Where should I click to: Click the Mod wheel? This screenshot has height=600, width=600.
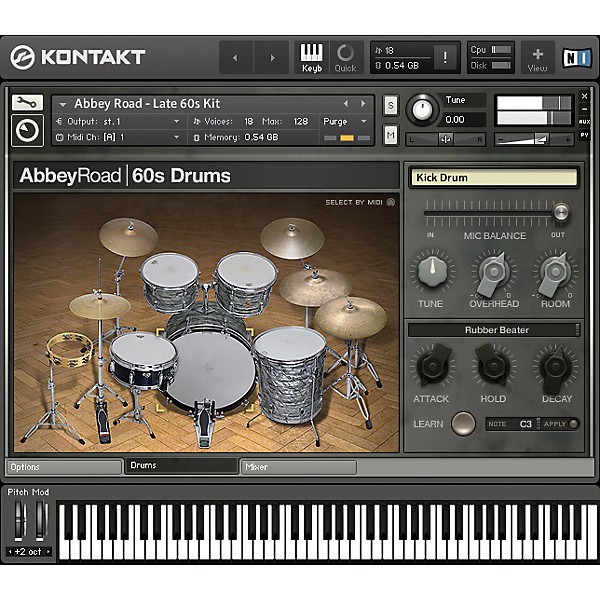pos(41,521)
